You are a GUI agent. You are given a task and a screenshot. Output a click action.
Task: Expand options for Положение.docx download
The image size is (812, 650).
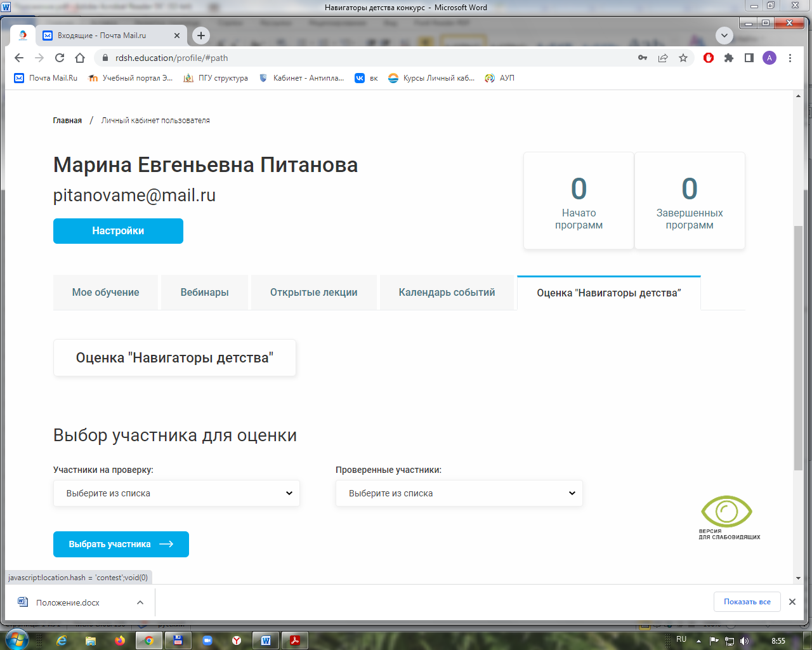(x=140, y=602)
